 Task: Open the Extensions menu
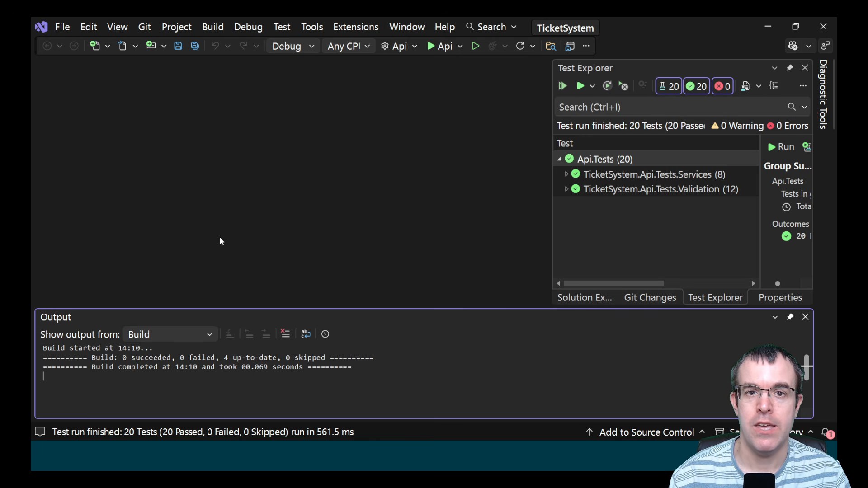[x=355, y=27]
